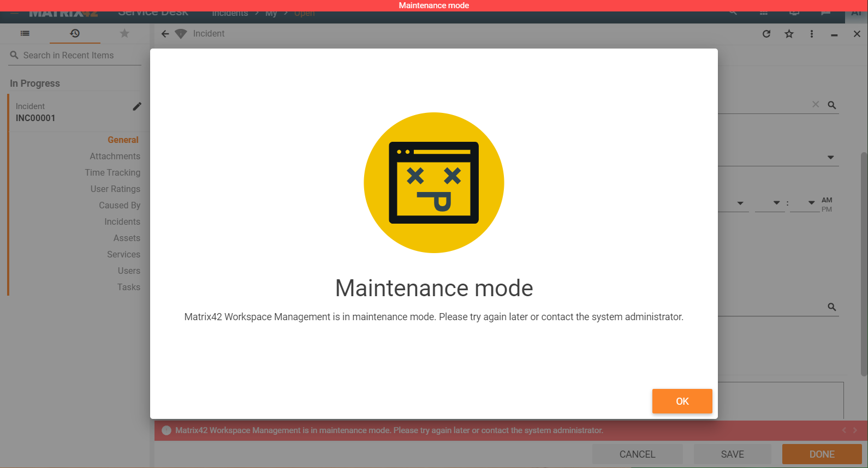
Task: Click the edit pencil for INC00001
Action: 137,106
